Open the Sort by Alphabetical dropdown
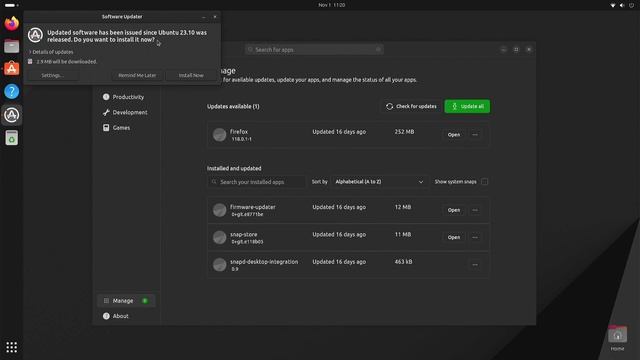Screen dimensions: 640x360 tap(379, 182)
